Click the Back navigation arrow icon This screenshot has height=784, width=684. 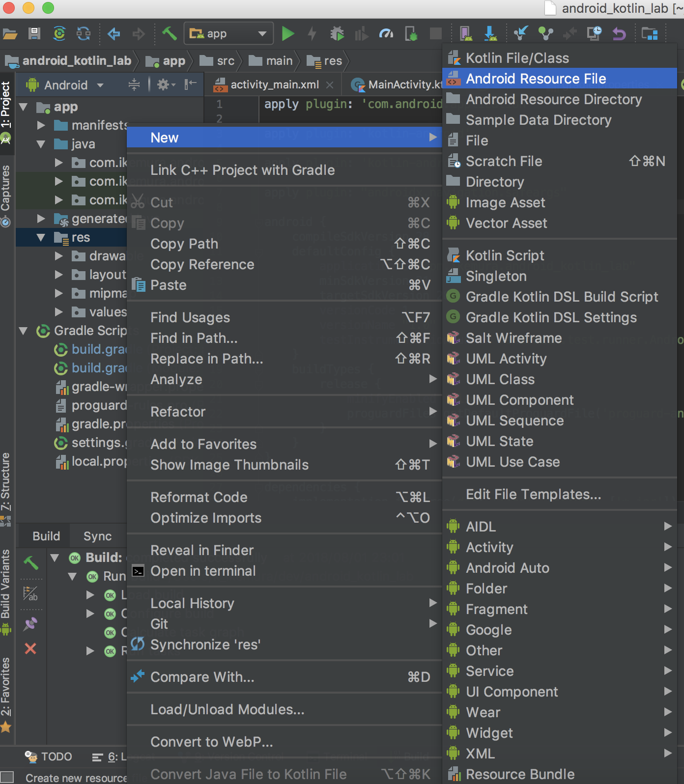tap(114, 33)
